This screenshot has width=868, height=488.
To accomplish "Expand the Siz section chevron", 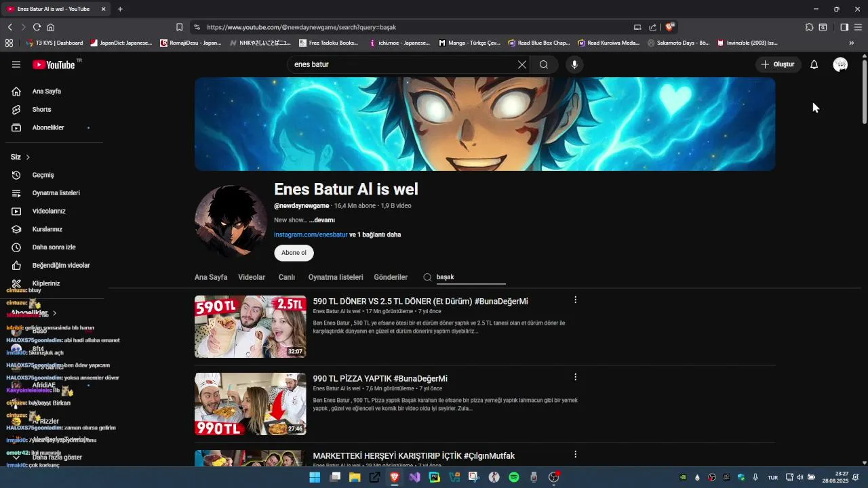I will 28,157.
